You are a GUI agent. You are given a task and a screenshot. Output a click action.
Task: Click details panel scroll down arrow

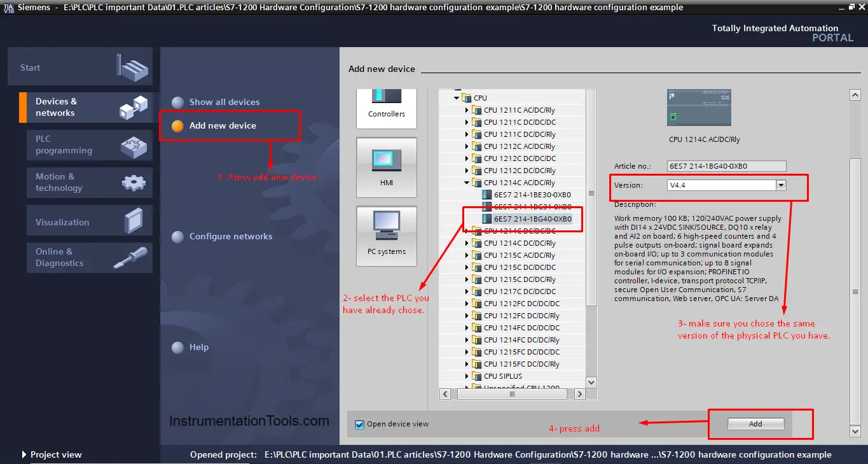pyautogui.click(x=855, y=431)
